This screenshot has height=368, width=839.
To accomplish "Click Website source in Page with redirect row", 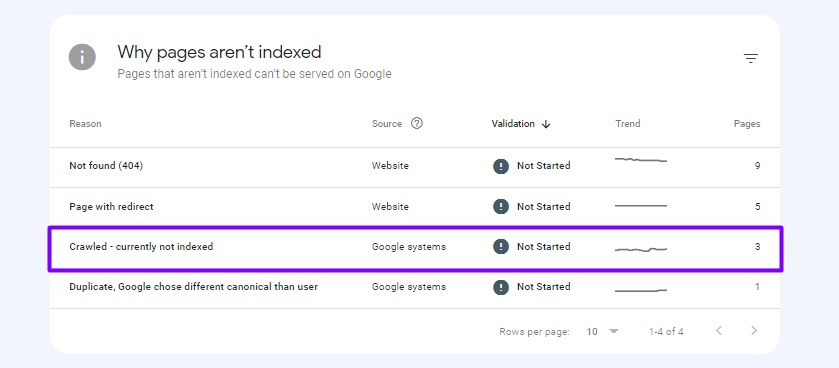I will coord(390,206).
